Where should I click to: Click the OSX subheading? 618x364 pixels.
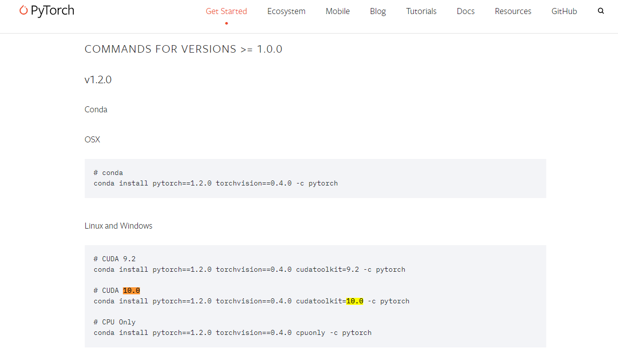tap(92, 139)
